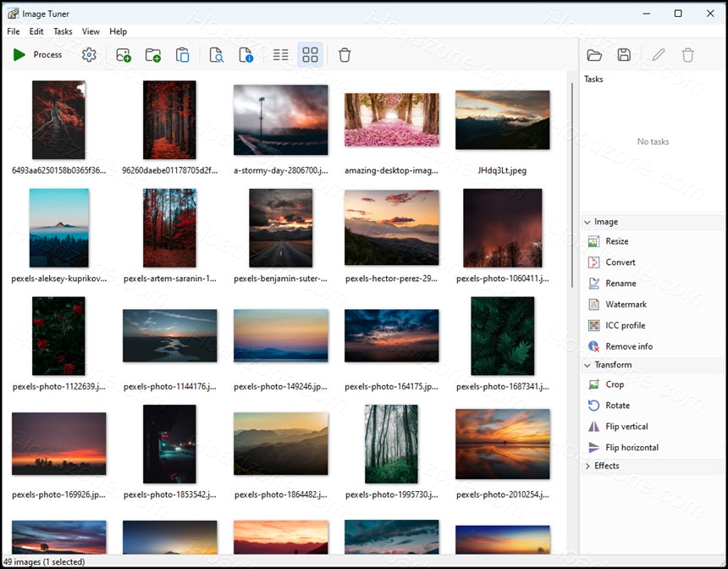This screenshot has width=728, height=569.
Task: Click the add images icon
Action: (124, 55)
